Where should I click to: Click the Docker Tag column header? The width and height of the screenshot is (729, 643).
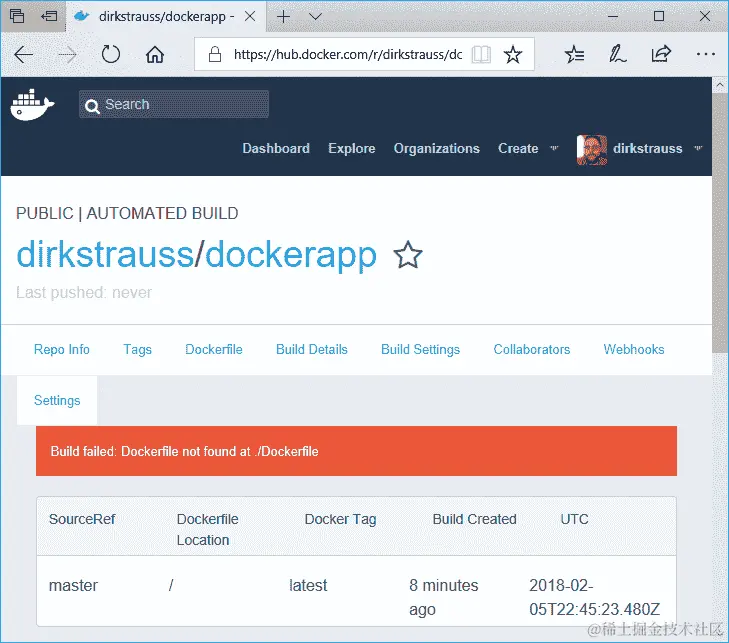(340, 519)
